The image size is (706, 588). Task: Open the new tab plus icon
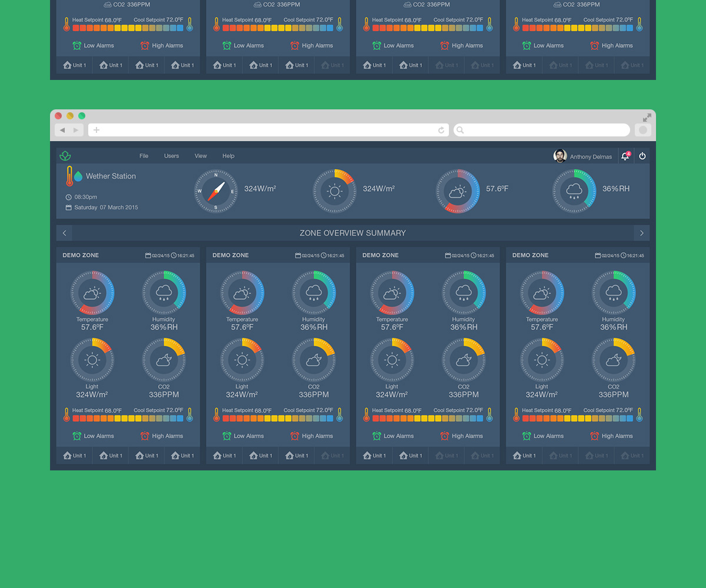tap(96, 130)
